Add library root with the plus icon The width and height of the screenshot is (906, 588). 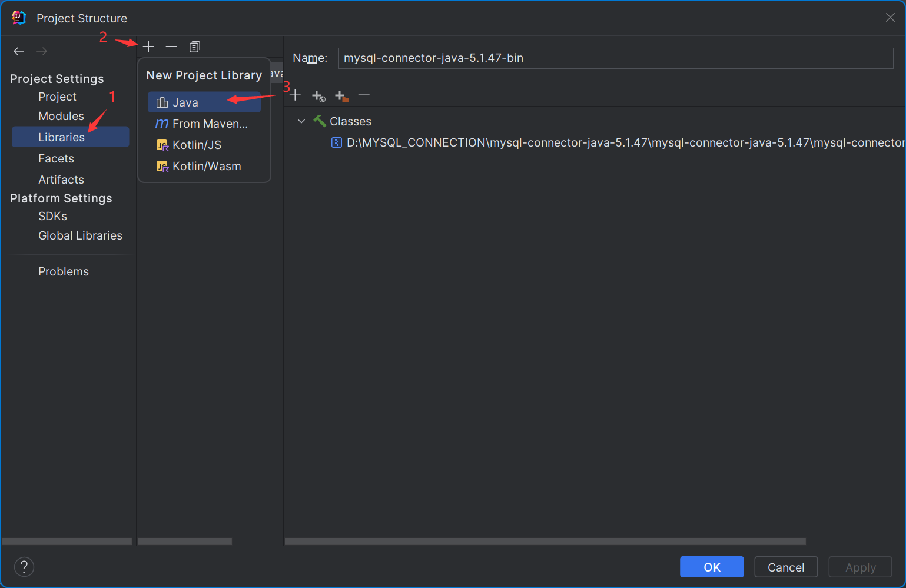296,95
